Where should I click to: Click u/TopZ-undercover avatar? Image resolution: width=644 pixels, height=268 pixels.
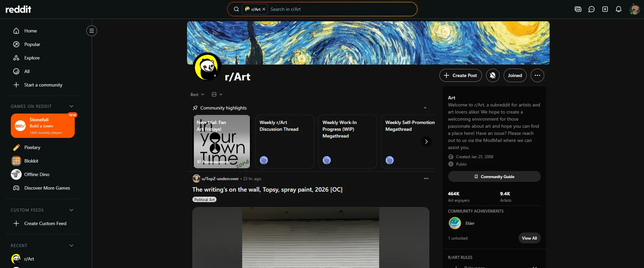[197, 178]
